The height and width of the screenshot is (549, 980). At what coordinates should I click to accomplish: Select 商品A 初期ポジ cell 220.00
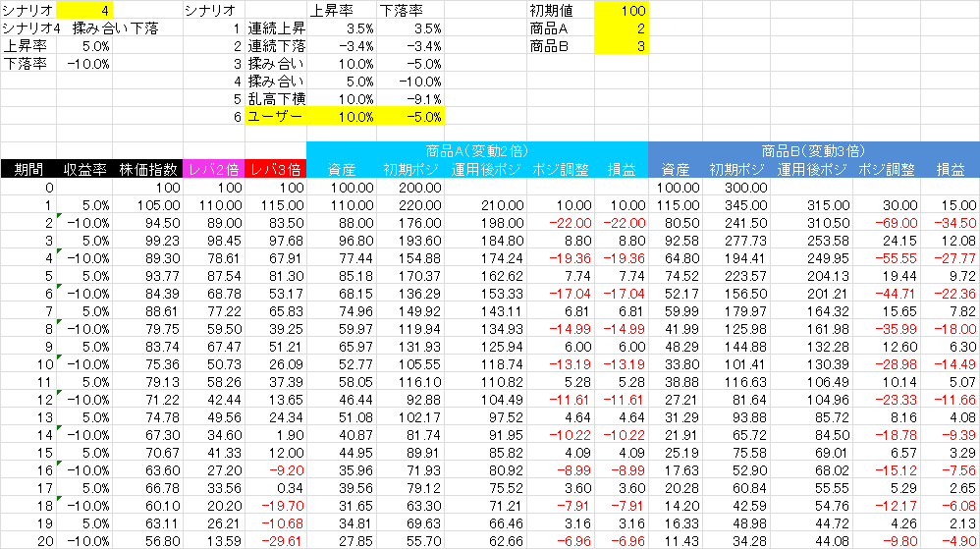[410, 205]
